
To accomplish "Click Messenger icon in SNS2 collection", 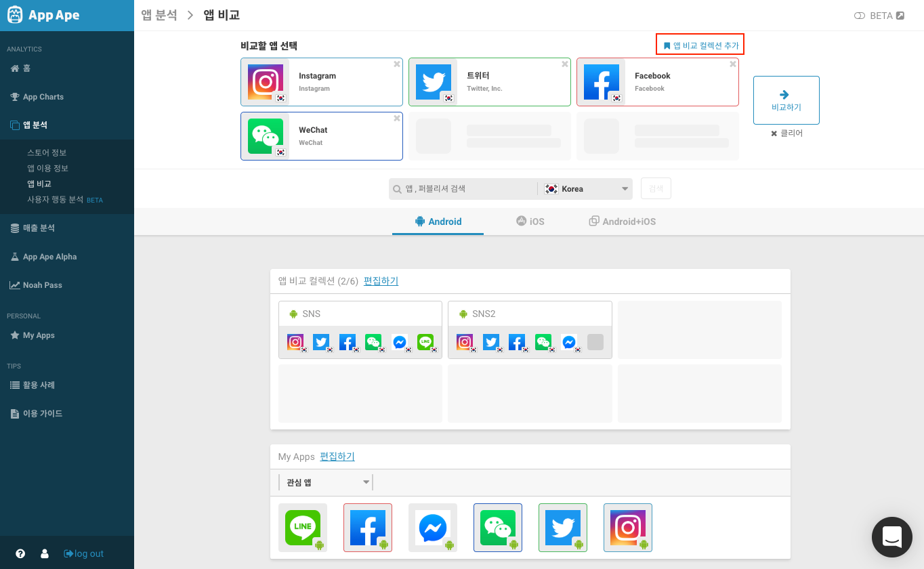I will [569, 342].
